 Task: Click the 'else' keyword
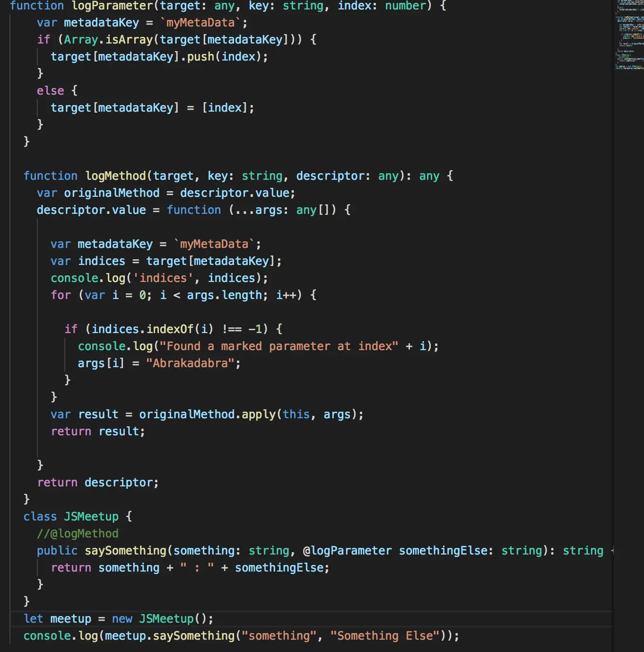pos(51,91)
